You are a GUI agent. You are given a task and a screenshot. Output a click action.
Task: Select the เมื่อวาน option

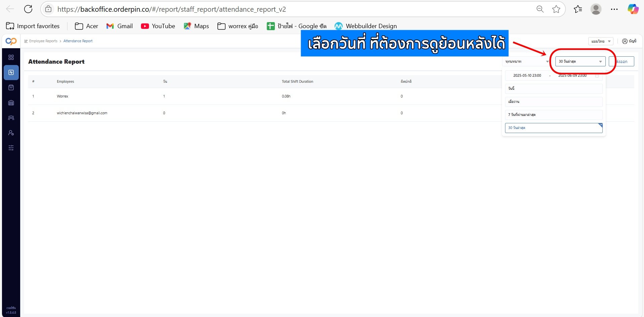[x=554, y=102]
